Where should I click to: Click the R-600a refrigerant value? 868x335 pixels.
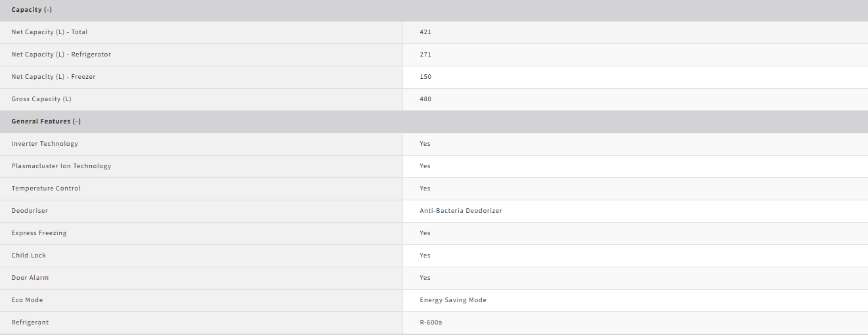(431, 323)
